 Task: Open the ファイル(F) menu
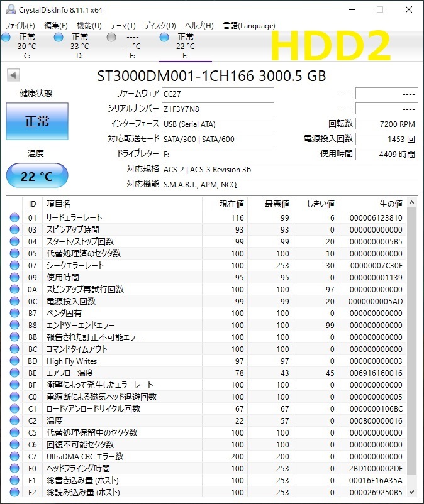click(x=20, y=25)
